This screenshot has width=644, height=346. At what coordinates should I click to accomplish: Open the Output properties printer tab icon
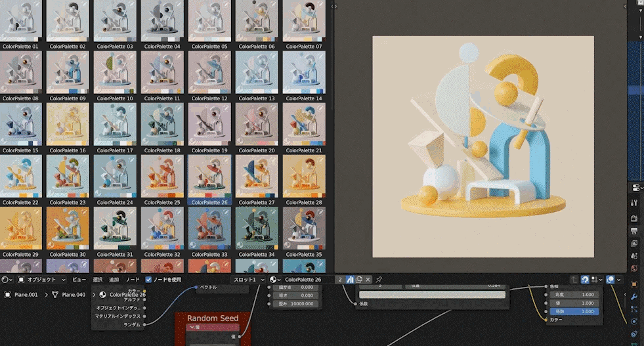[634, 231]
